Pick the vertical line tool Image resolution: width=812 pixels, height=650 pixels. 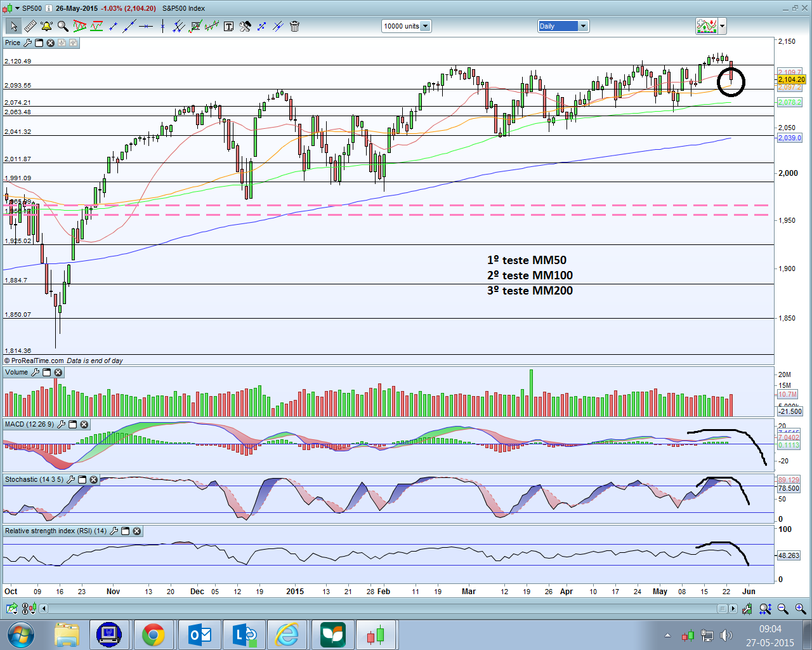[x=162, y=26]
